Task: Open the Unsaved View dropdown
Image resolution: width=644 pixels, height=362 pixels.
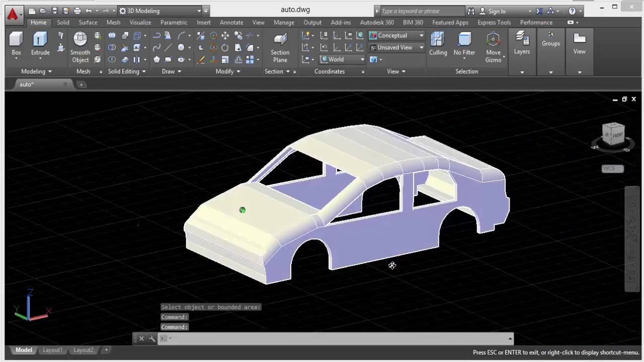Action: [x=396, y=48]
